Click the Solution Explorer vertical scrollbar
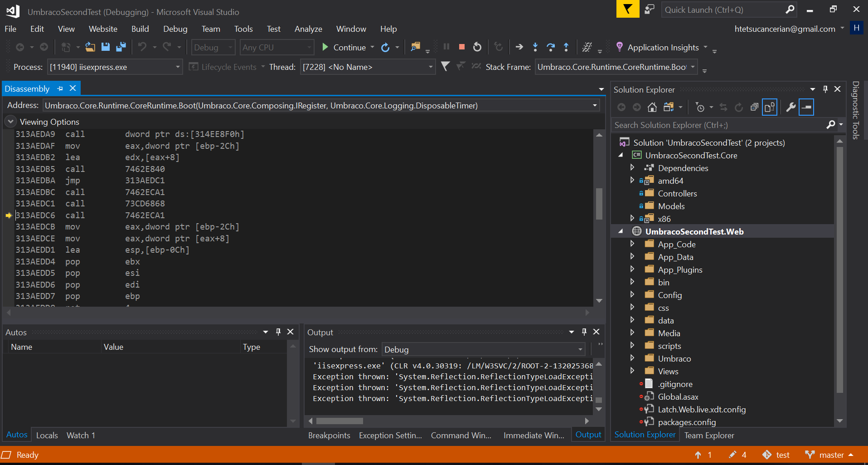Image resolution: width=868 pixels, height=465 pixels. pyautogui.click(x=839, y=269)
